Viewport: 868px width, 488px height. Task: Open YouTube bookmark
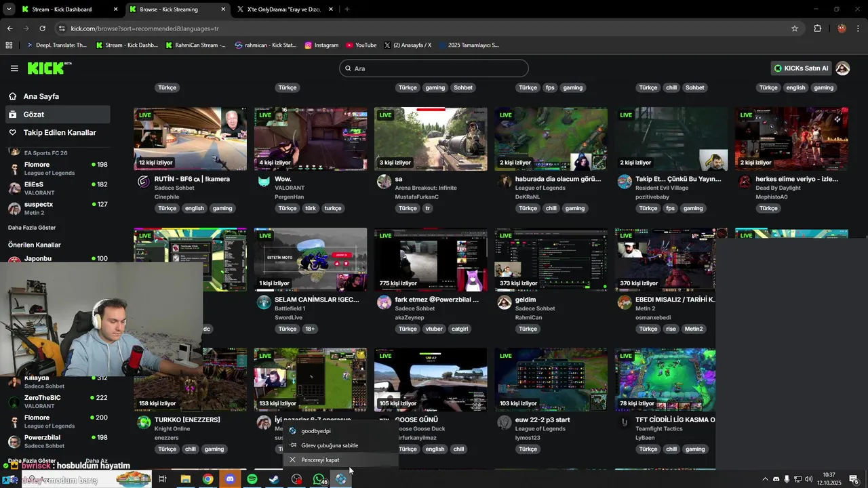(x=361, y=45)
